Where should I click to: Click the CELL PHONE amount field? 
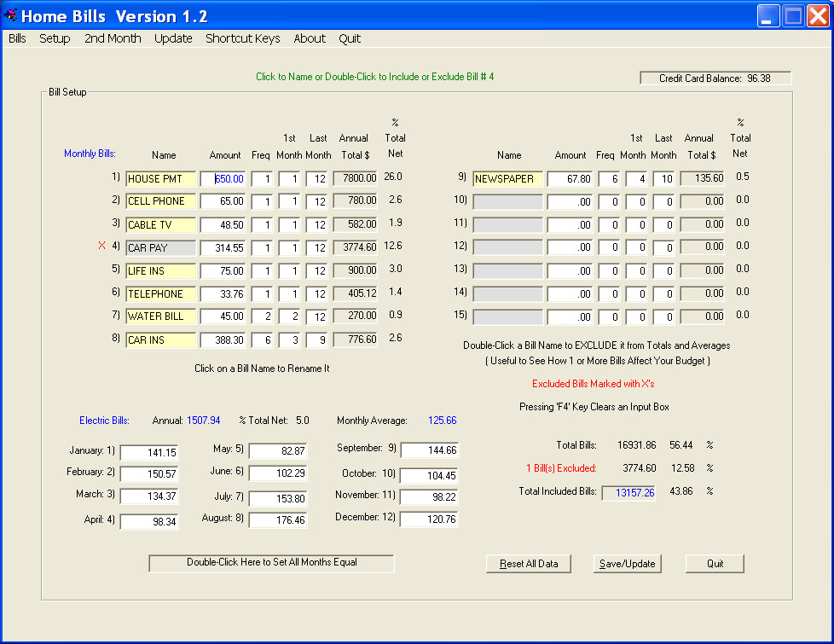tap(223, 201)
